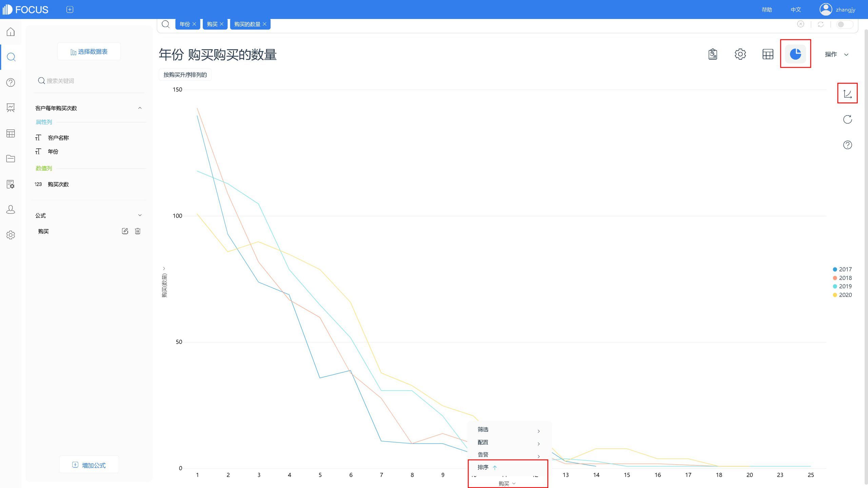The height and width of the screenshot is (488, 868).
Task: Open the 操作 dropdown
Action: click(836, 54)
